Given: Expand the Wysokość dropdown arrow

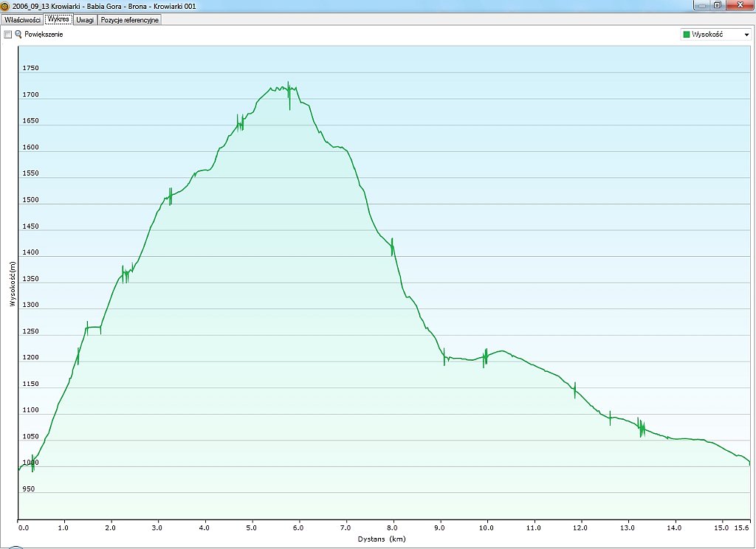Looking at the screenshot, I should (x=746, y=35).
